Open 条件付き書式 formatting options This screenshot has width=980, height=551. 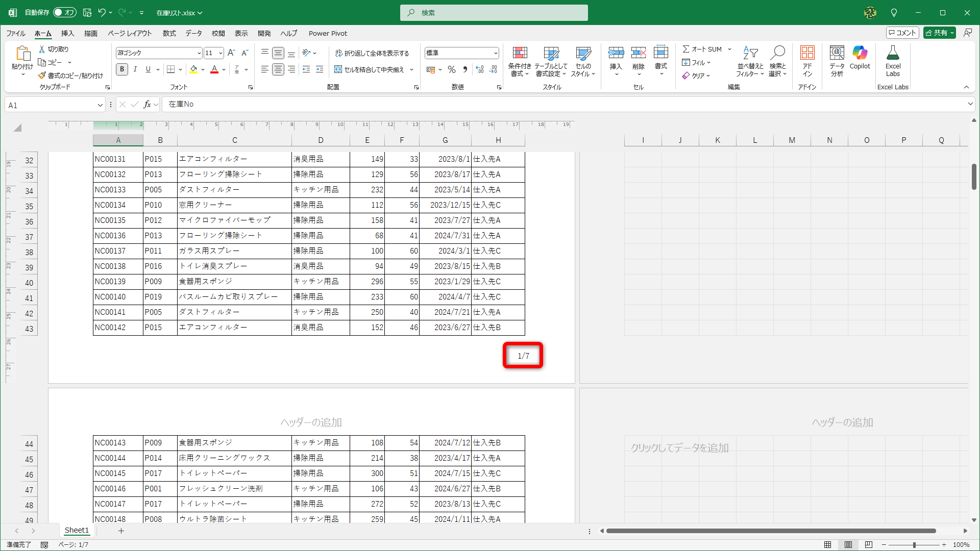[520, 61]
